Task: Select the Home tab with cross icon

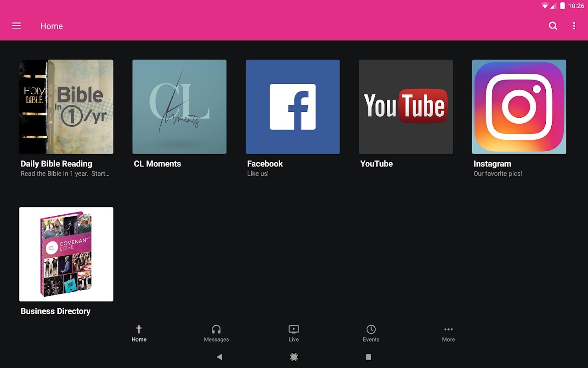Action: click(x=139, y=334)
